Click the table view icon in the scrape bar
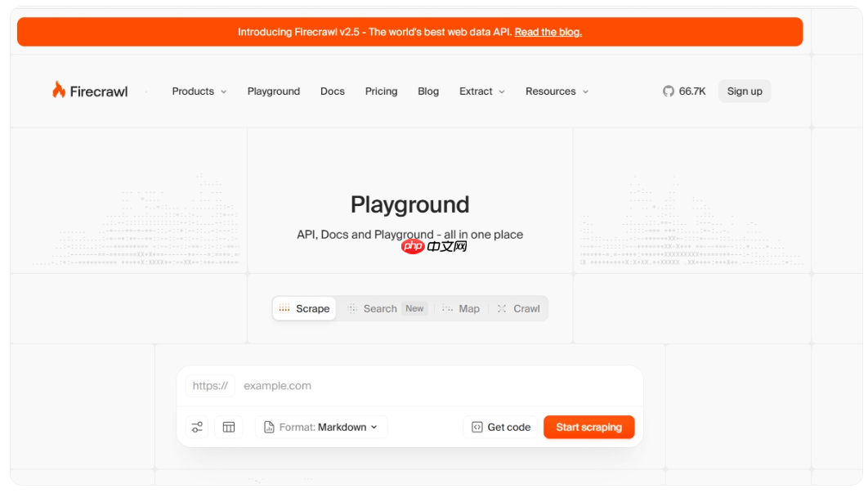Viewport: 868px width, 493px height. tap(229, 427)
